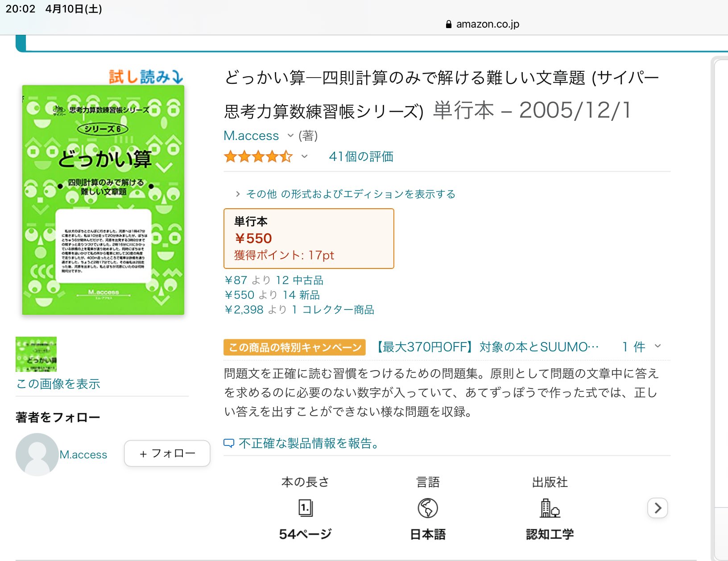Image resolution: width=728 pixels, height=561 pixels.
Task: Click the 本の長さ label
Action: [x=306, y=482]
